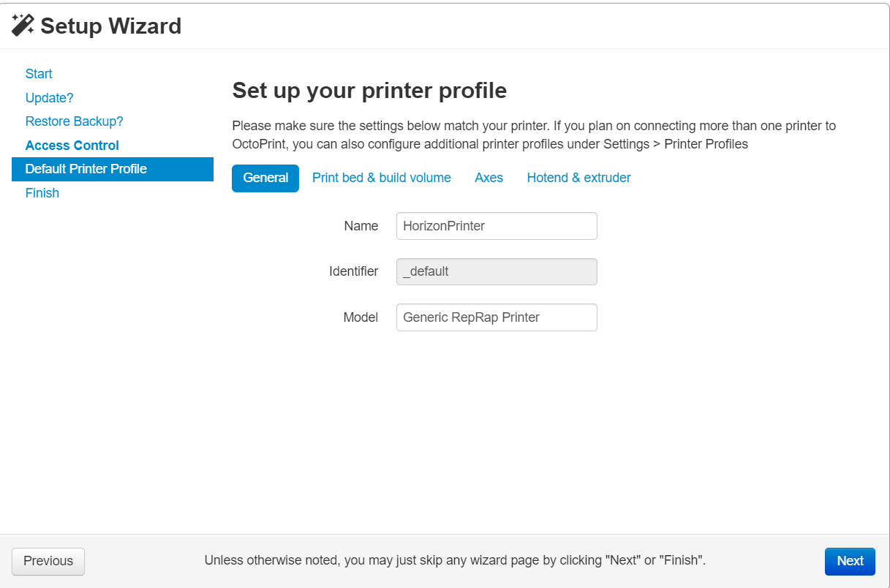Viewport: 890px width, 588px height.
Task: Switch to the General tab
Action: [265, 178]
